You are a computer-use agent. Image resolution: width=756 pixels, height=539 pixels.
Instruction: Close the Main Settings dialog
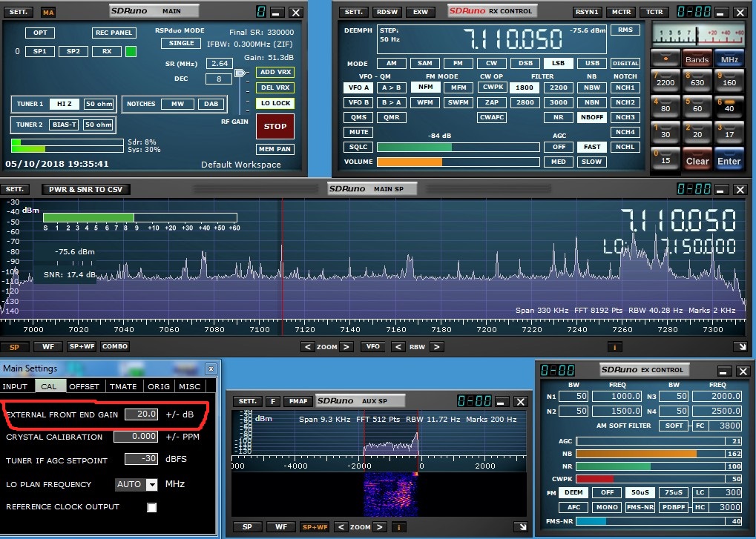pyautogui.click(x=211, y=369)
